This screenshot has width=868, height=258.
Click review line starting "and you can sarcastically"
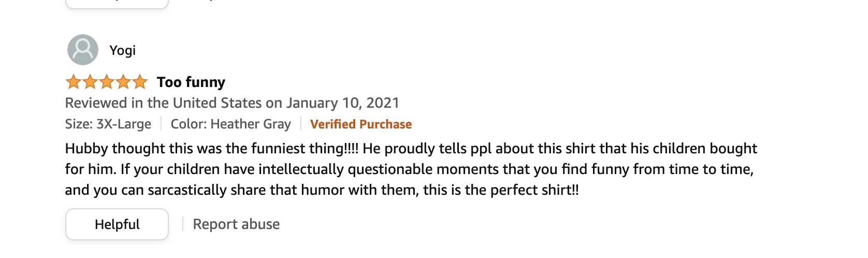point(321,190)
